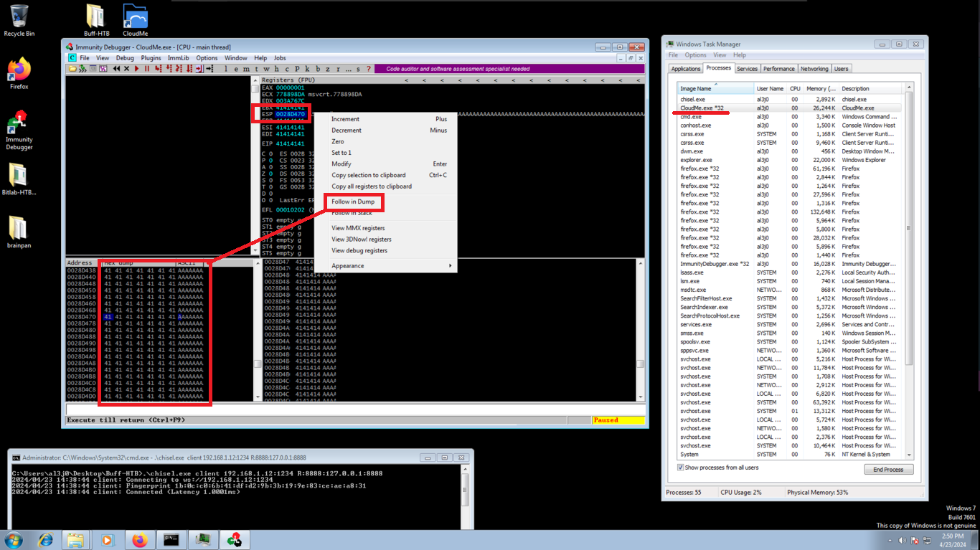Image resolution: width=980 pixels, height=550 pixels.
Task: Show CPU window with the 'c' button
Action: coord(287,69)
